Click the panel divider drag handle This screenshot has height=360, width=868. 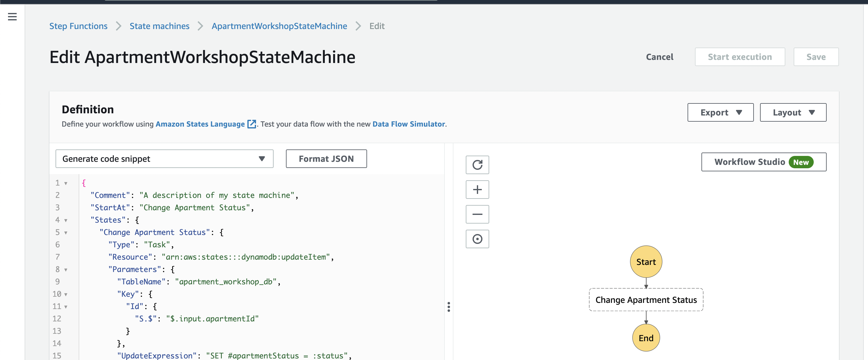(448, 306)
